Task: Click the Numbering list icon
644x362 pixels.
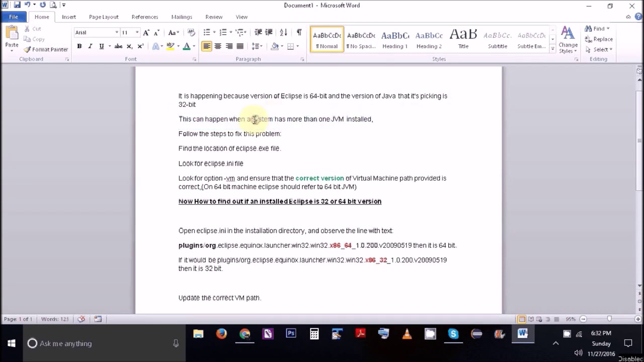Action: tap(223, 32)
